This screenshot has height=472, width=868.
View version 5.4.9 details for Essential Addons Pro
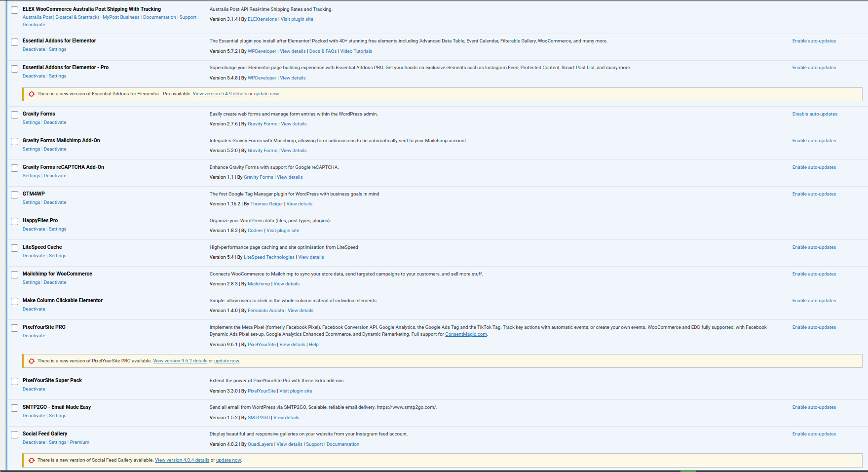[x=220, y=94]
